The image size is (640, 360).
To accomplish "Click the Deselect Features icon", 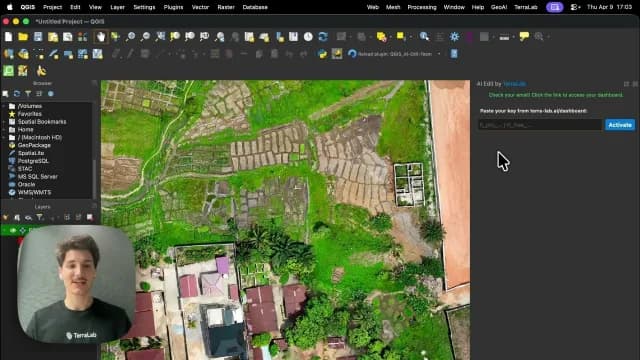I will (382, 37).
